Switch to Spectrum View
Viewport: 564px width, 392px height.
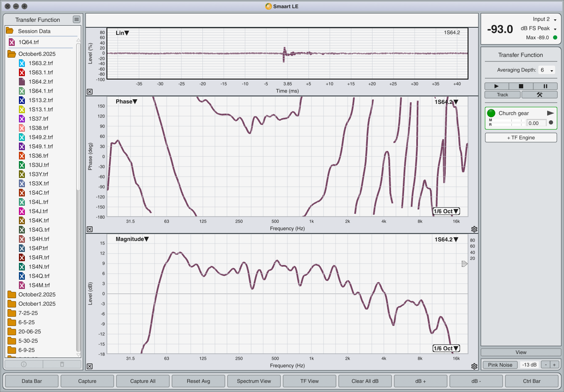coord(254,381)
